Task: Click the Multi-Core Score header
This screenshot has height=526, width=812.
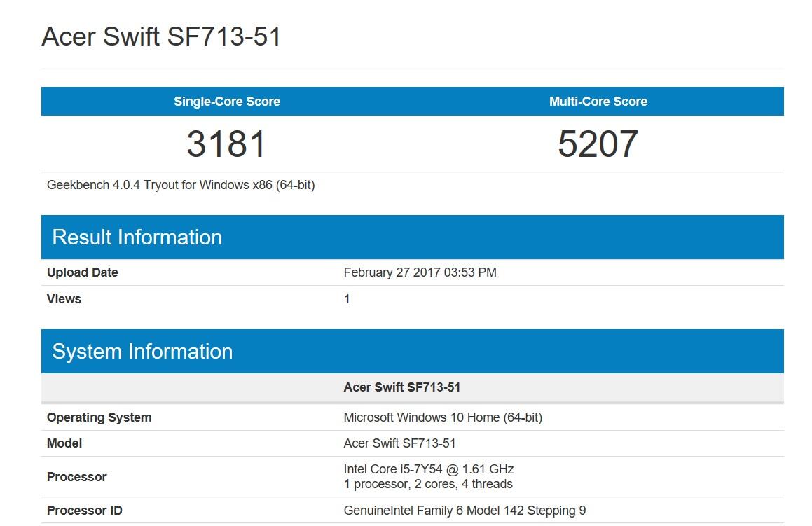Action: click(598, 102)
